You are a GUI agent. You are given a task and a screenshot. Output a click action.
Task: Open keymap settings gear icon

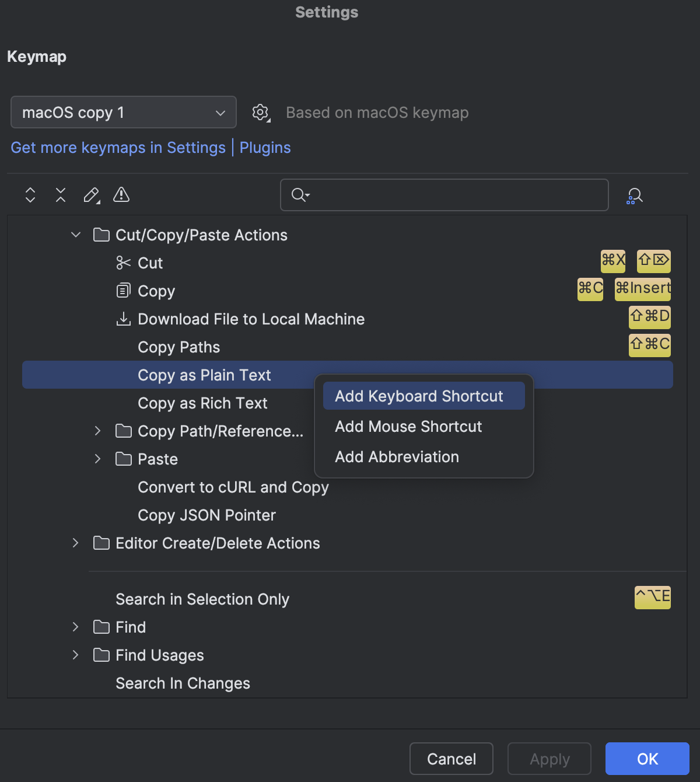(x=260, y=112)
